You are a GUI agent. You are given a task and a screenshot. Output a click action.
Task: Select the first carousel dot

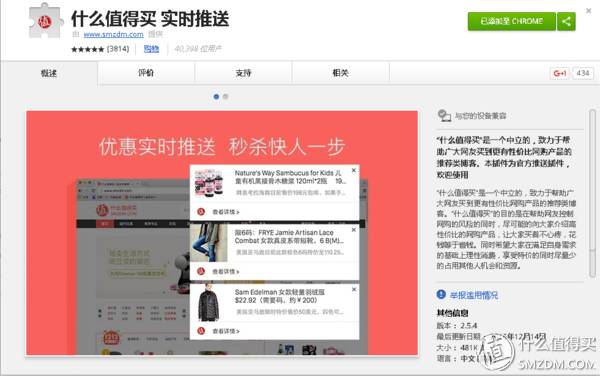pyautogui.click(x=216, y=97)
